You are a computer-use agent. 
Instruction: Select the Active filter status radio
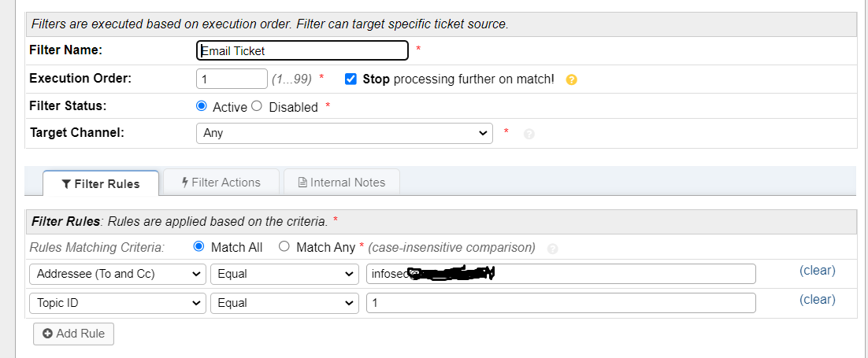pos(202,106)
